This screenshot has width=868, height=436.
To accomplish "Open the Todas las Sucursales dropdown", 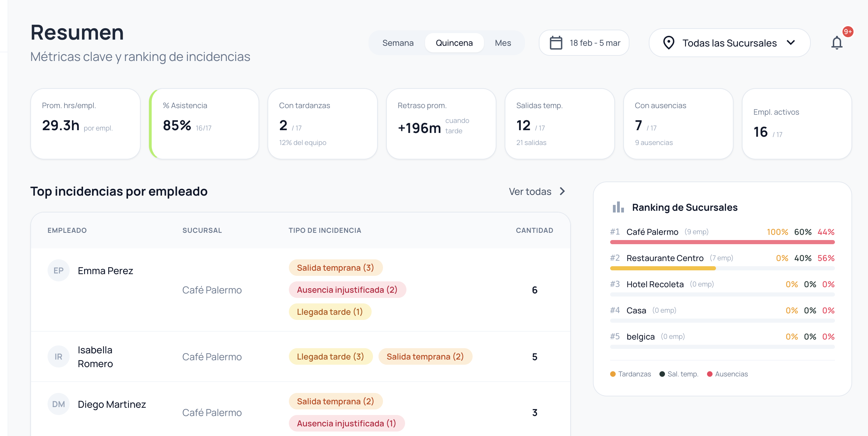I will (x=729, y=43).
